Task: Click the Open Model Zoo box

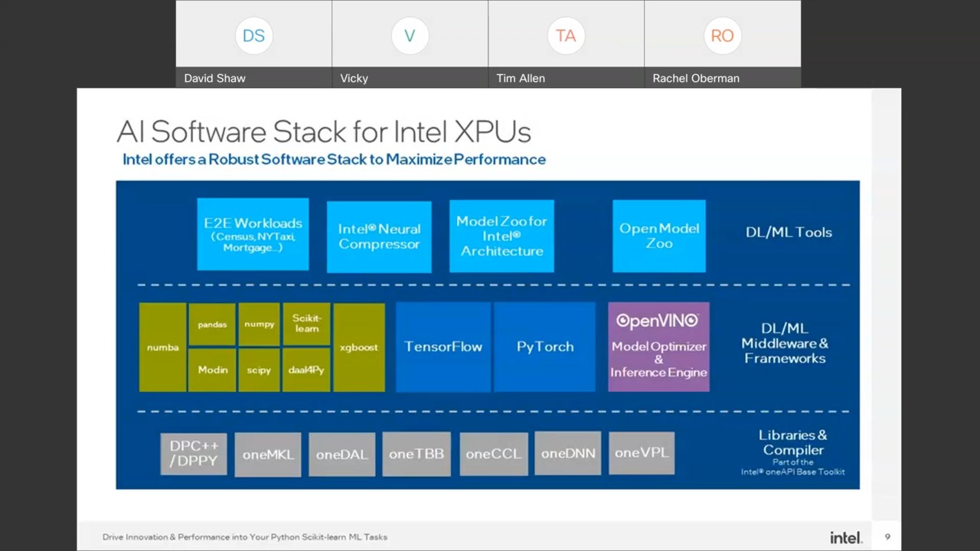Action: (659, 236)
